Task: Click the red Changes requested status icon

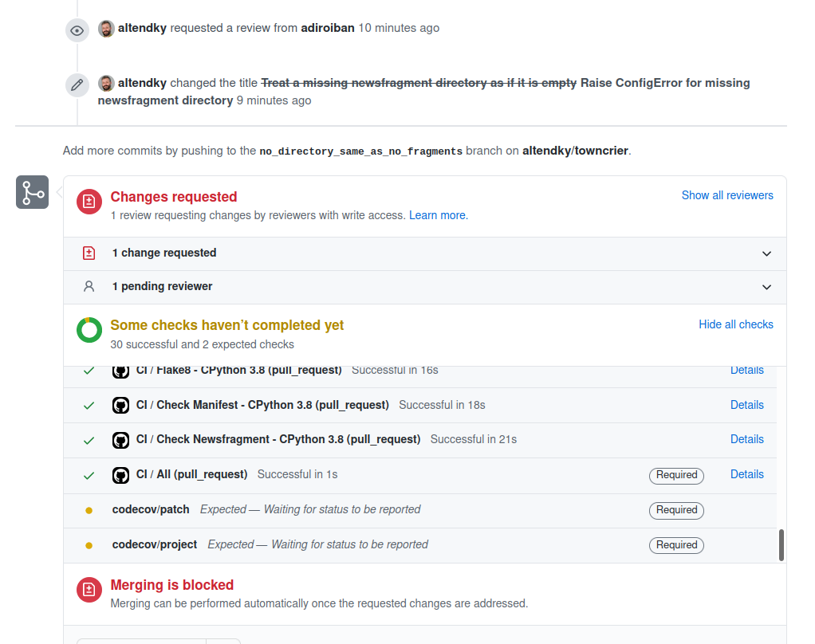Action: tap(89, 202)
